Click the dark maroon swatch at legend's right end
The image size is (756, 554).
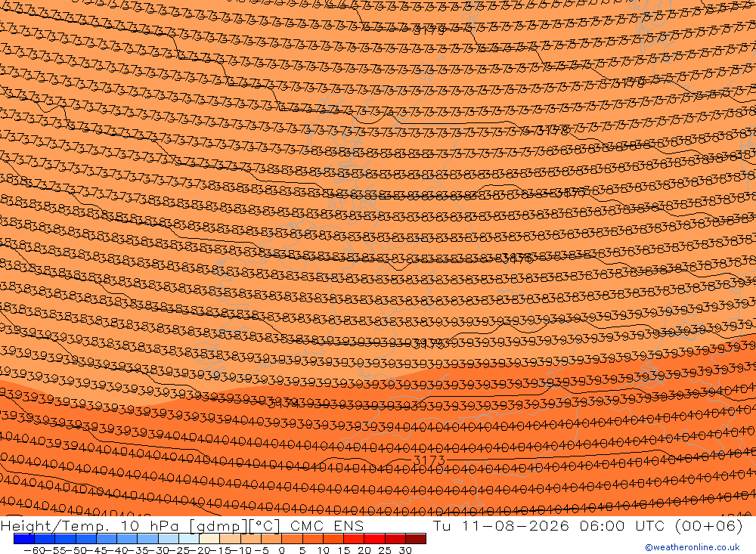[416, 539]
